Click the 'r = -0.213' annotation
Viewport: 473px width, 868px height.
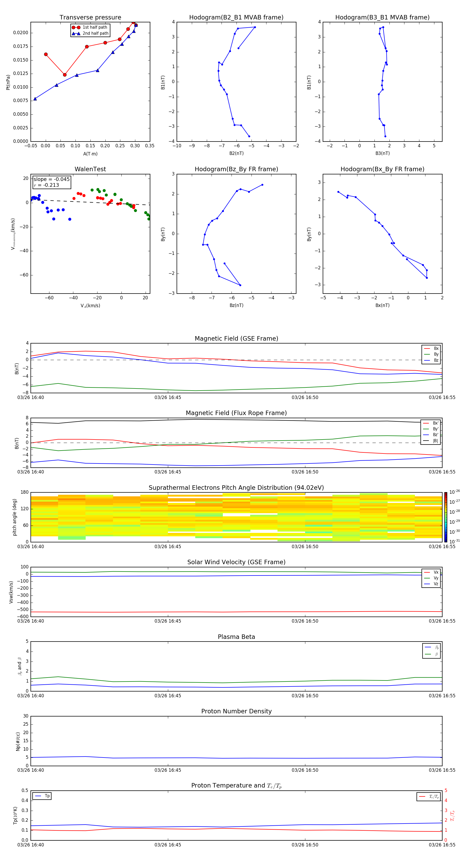47,185
